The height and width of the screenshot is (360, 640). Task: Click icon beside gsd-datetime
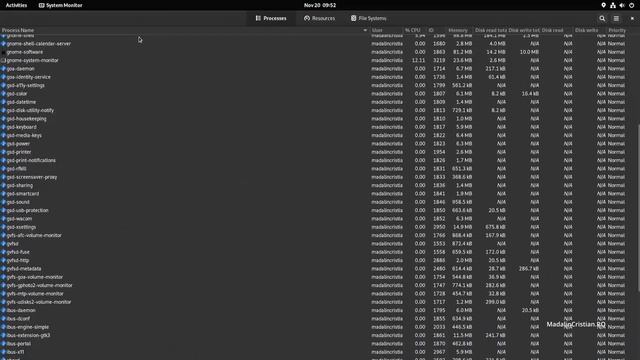(3, 102)
